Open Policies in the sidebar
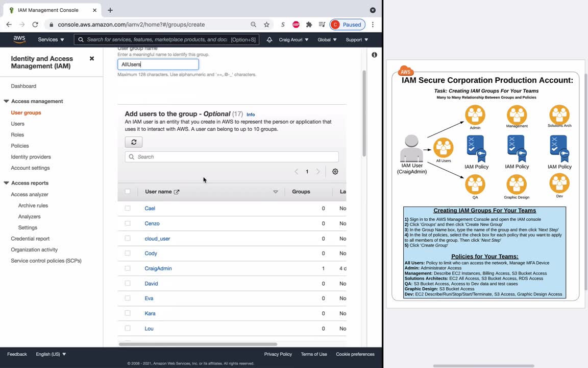Viewport: 588px width, 368px height. coord(20,146)
